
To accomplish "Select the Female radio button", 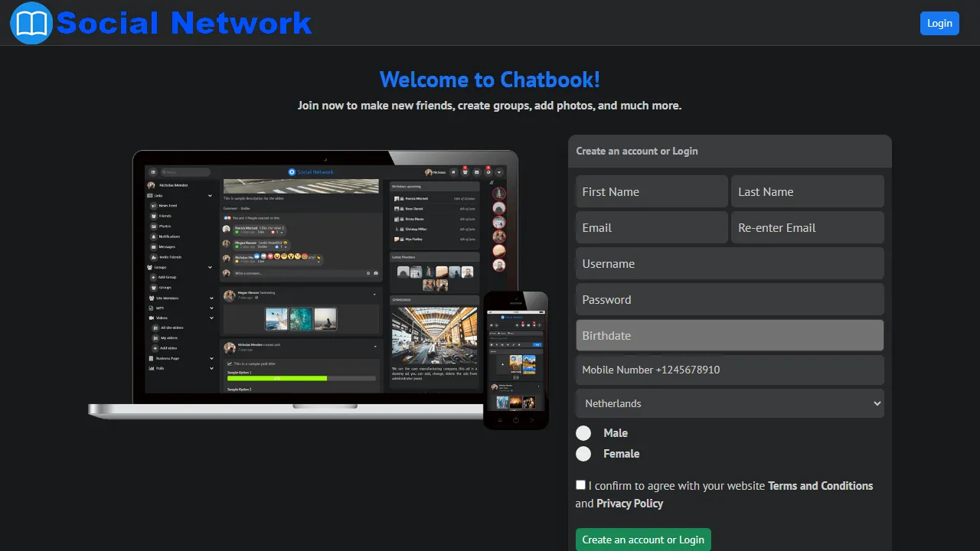I will 583,454.
